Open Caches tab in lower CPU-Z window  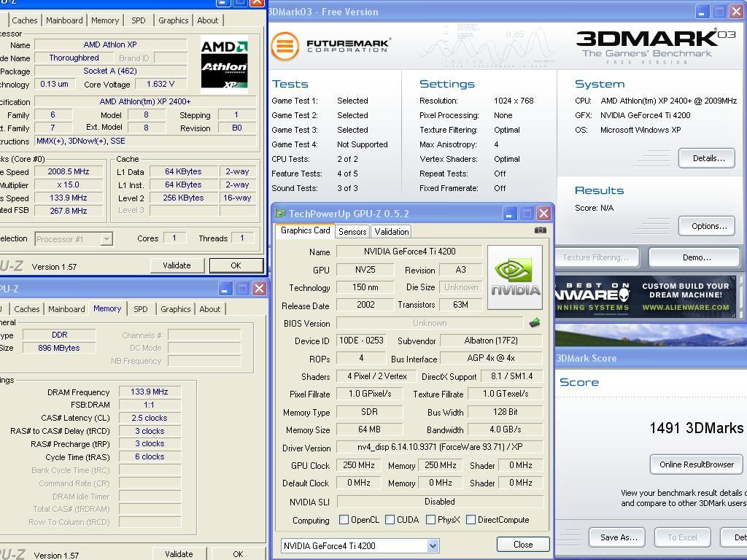tap(27, 309)
